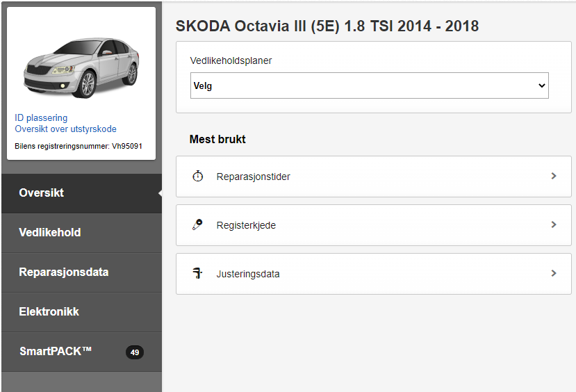
Task: Open the Oversikt over utstyrskode link
Action: (x=65, y=129)
